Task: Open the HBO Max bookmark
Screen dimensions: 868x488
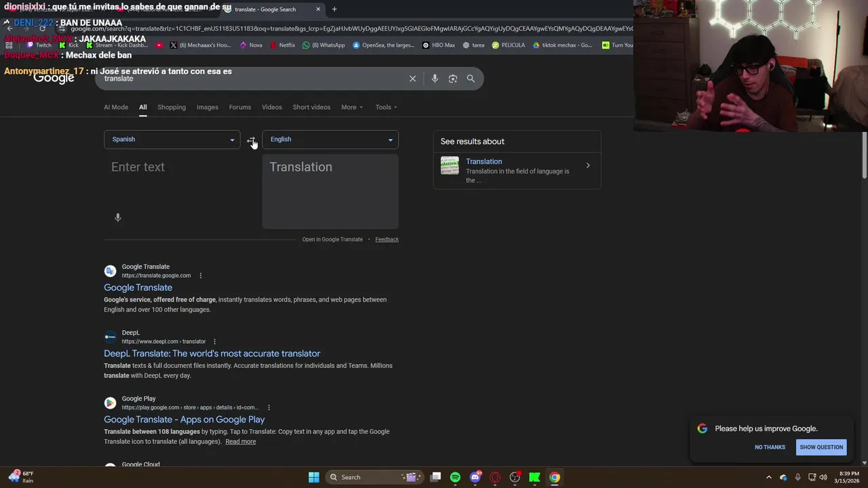Action: tap(439, 45)
